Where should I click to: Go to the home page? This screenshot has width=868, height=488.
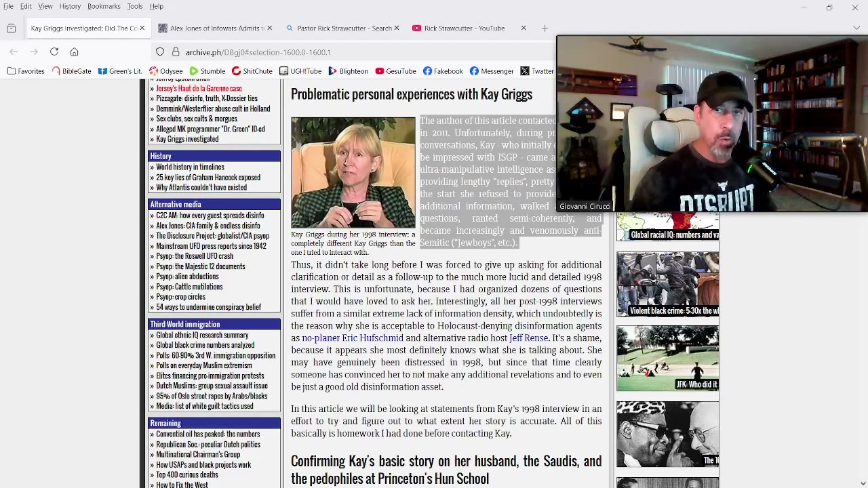[75, 52]
